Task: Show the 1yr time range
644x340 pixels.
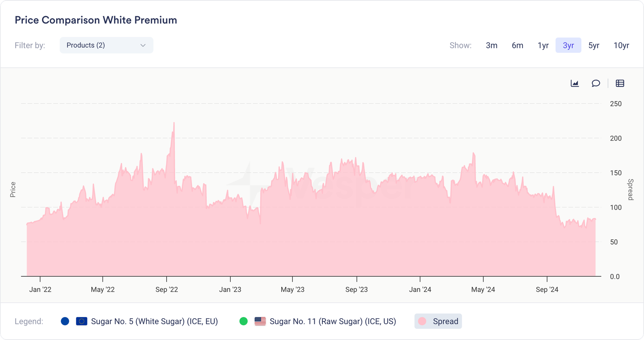Action: [543, 46]
